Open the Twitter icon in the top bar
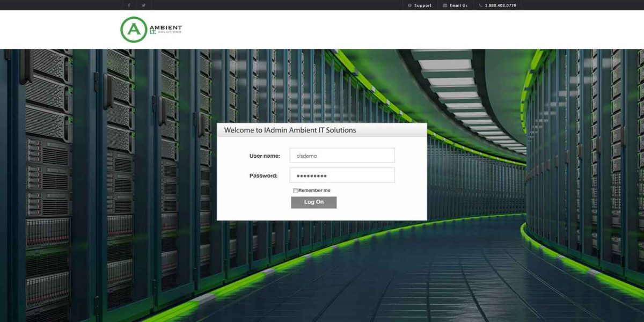This screenshot has width=644, height=322. (x=143, y=5)
